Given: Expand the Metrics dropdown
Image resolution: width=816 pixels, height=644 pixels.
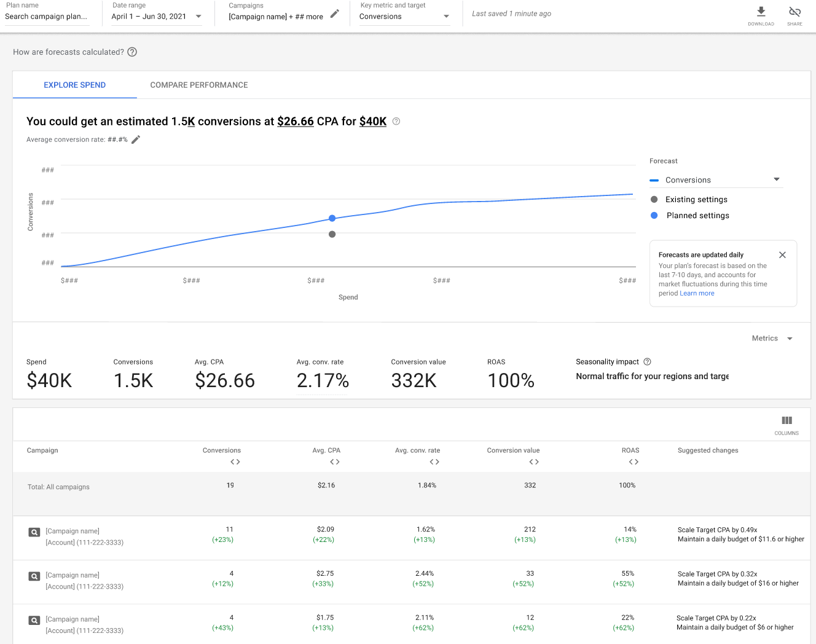Looking at the screenshot, I should click(790, 339).
